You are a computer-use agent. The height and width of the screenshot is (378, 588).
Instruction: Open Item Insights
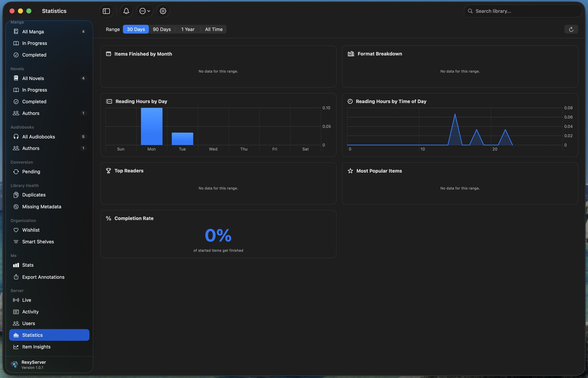click(49, 347)
